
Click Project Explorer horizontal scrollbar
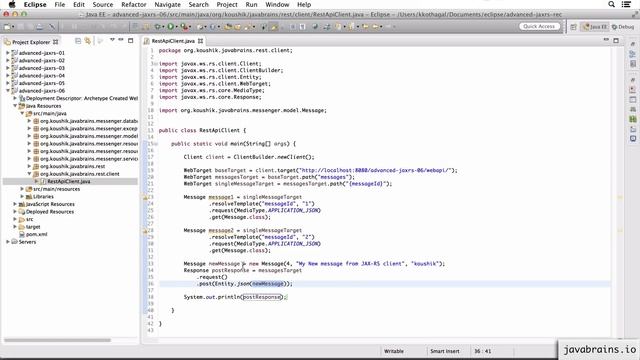57,340
